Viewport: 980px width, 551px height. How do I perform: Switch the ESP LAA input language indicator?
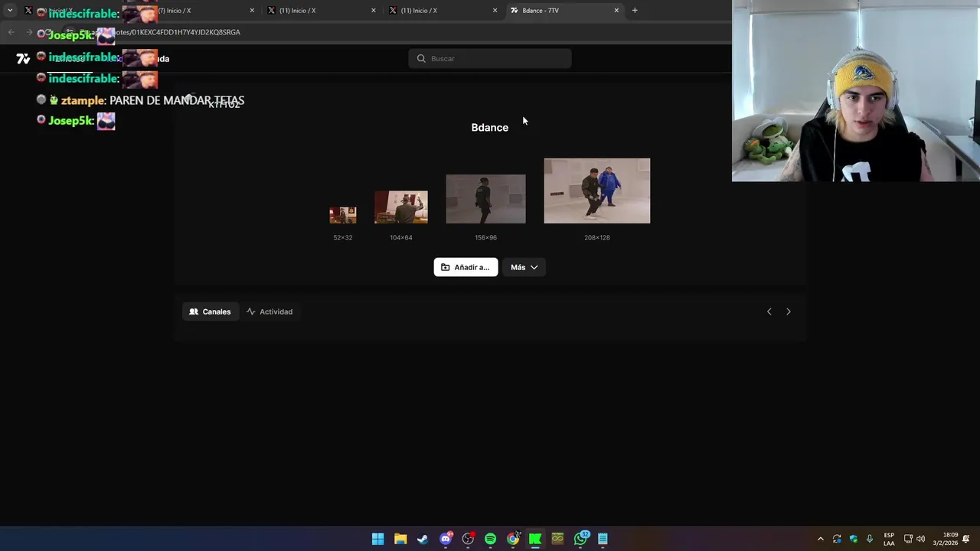tap(889, 539)
